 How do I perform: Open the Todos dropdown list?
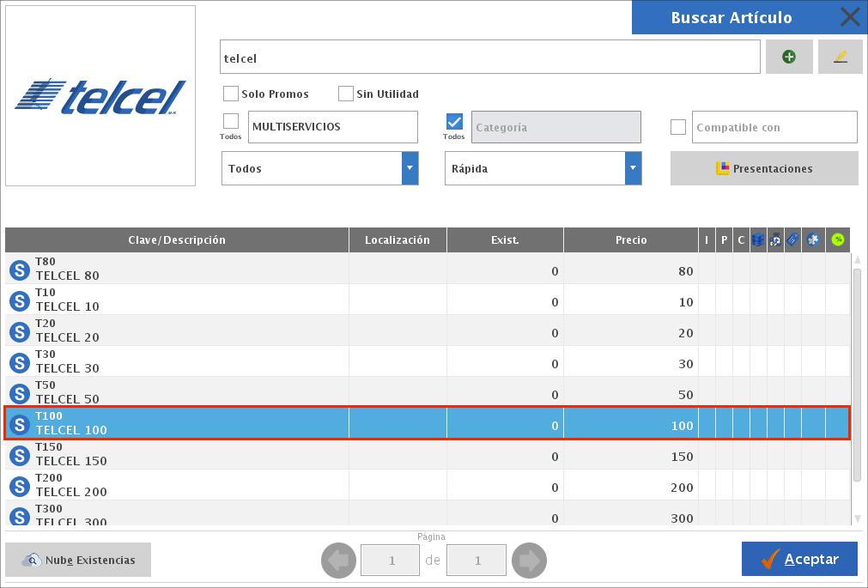pos(410,168)
